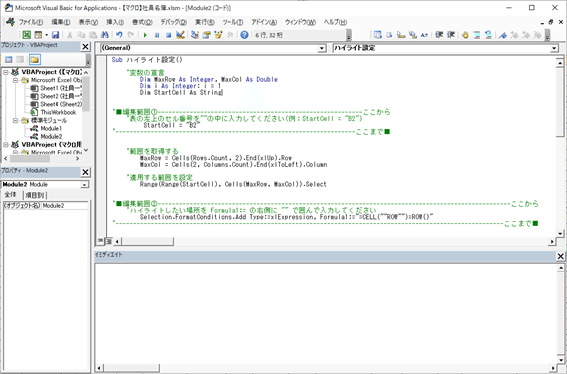This screenshot has width=567, height=374.
Task: Select Module1 in the project tree
Action: pos(46,128)
